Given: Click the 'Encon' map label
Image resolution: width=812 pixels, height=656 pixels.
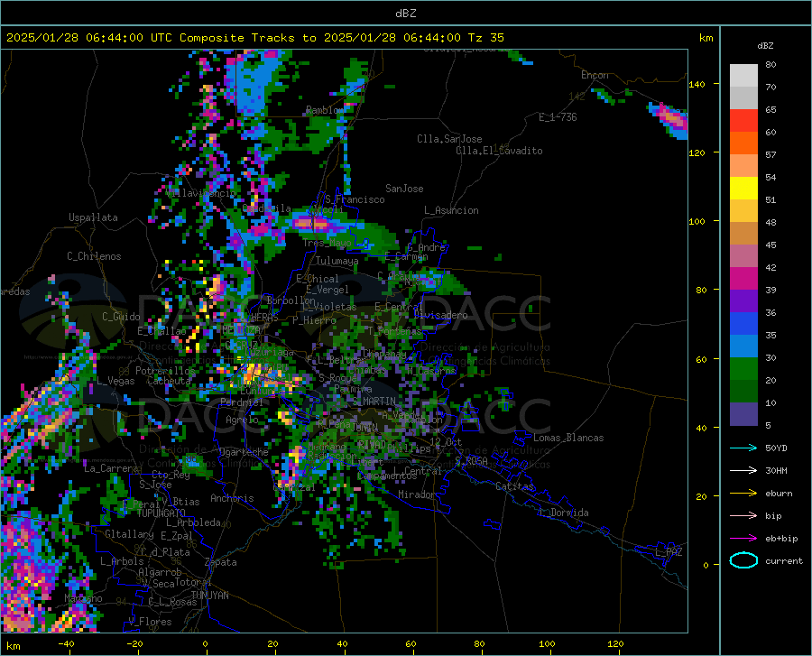Looking at the screenshot, I should 595,75.
